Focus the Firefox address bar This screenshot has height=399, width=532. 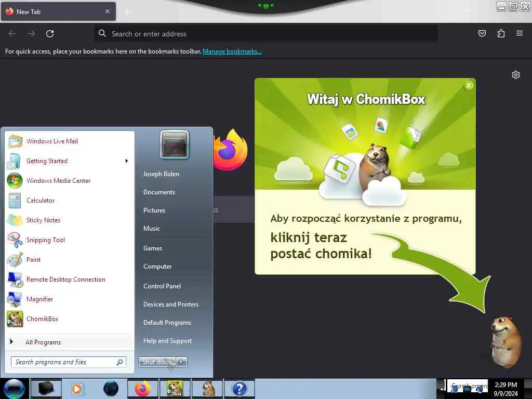tap(265, 34)
